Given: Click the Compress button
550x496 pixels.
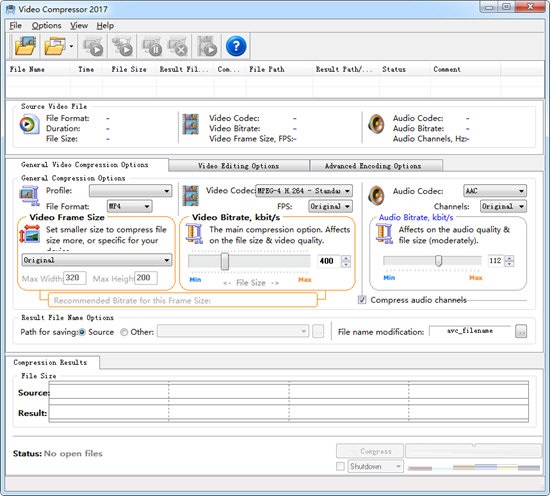Looking at the screenshot, I should click(370, 451).
